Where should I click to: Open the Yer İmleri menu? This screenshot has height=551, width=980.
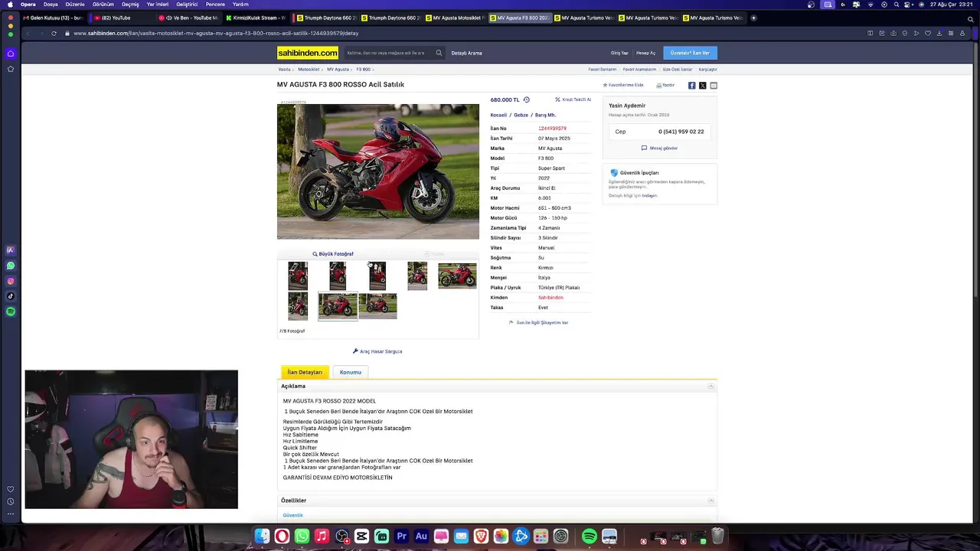tap(158, 5)
